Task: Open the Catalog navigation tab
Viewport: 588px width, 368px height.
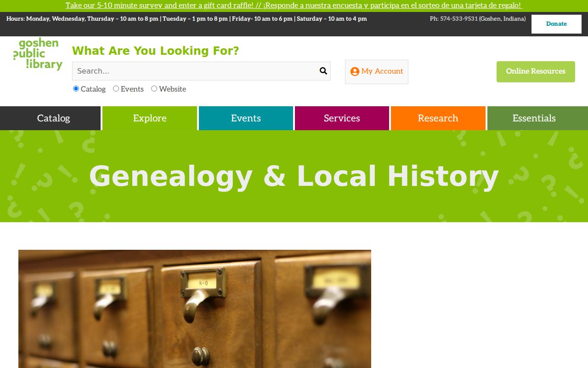Action: point(50,118)
